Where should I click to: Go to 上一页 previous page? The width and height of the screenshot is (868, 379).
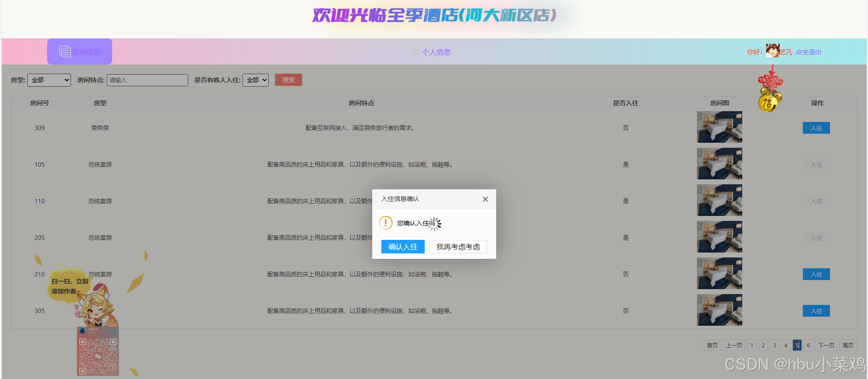734,345
